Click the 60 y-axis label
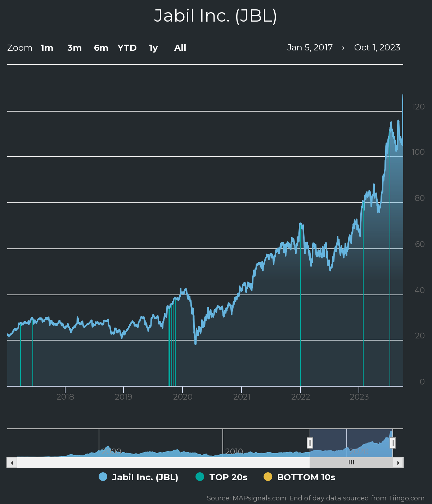Viewport: 432px width, 504px height. (420, 244)
